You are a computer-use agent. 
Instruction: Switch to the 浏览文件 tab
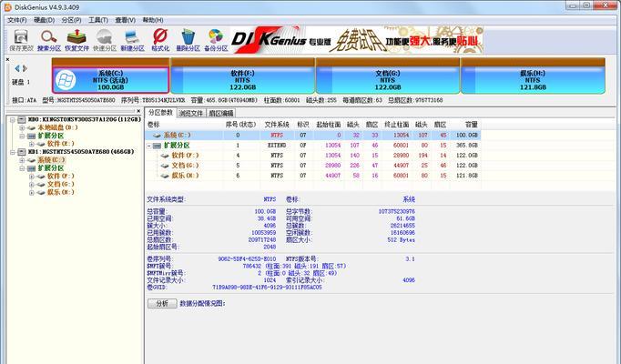coord(191,113)
